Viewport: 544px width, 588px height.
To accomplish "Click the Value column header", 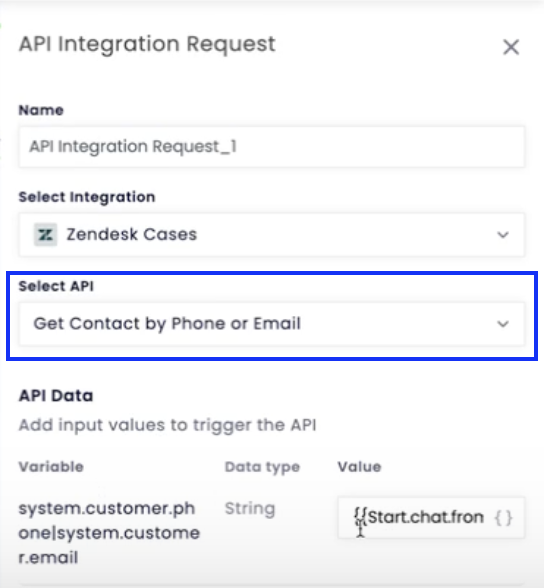I will [x=359, y=467].
